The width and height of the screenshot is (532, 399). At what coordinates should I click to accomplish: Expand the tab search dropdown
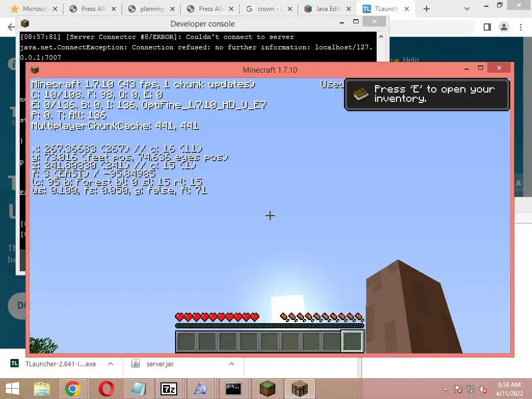pos(467,9)
